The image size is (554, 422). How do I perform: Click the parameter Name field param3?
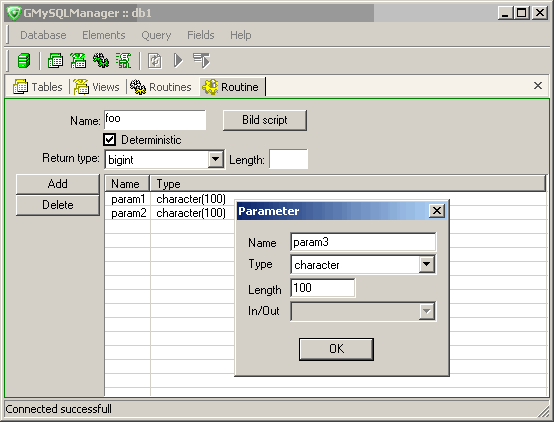click(x=363, y=242)
